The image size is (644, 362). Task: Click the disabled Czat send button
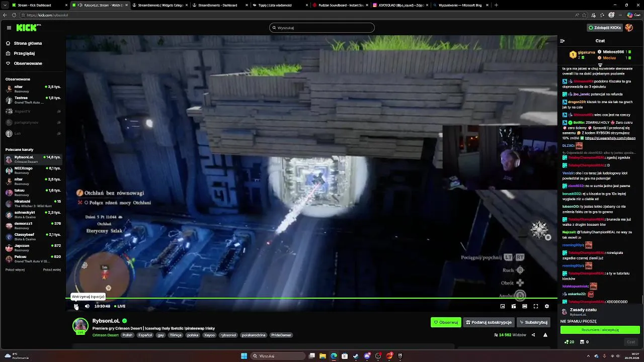(x=631, y=342)
